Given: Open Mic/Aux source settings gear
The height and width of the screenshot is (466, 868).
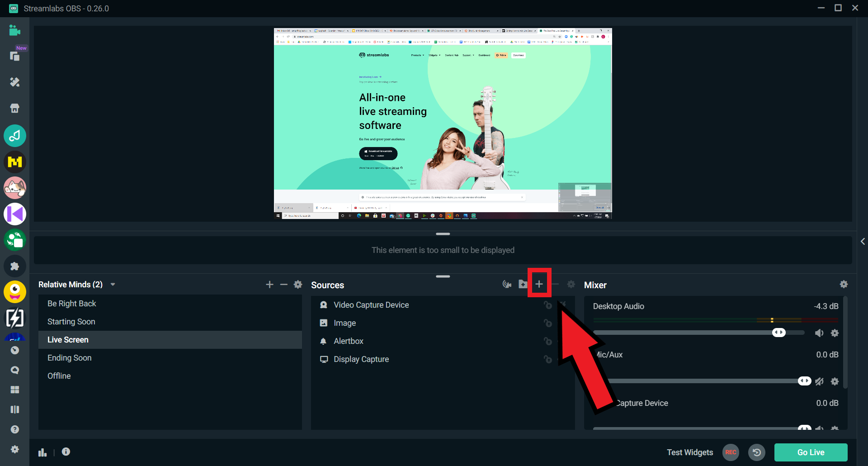Looking at the screenshot, I should click(835, 381).
